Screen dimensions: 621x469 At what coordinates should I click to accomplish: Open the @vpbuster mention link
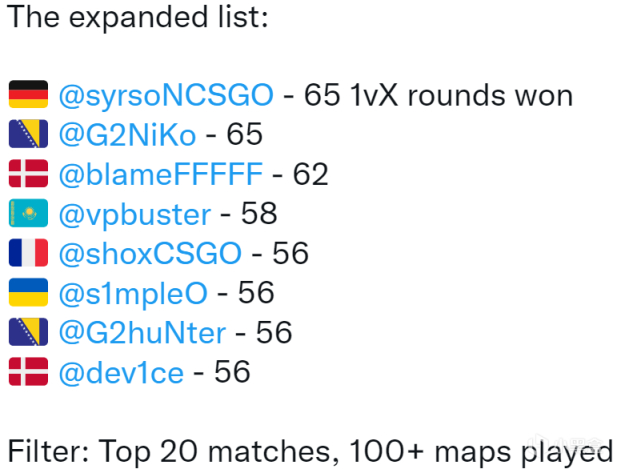point(135,215)
